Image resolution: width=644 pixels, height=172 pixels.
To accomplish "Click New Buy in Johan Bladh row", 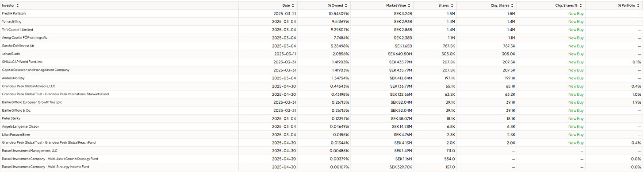I will tap(576, 54).
